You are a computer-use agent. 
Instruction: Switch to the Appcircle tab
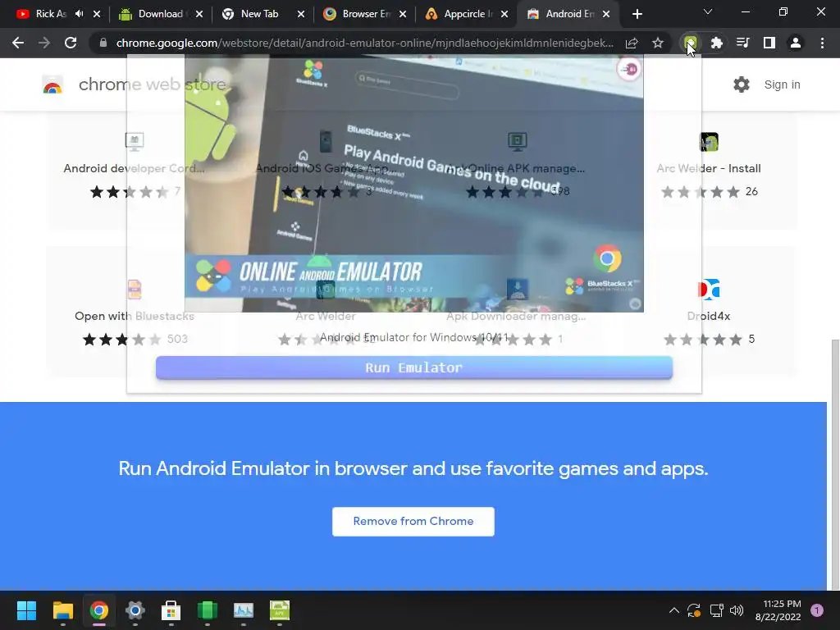(x=468, y=14)
